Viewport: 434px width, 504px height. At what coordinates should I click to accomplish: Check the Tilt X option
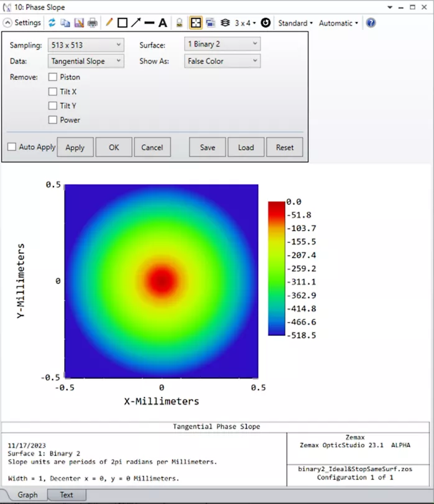tap(53, 91)
